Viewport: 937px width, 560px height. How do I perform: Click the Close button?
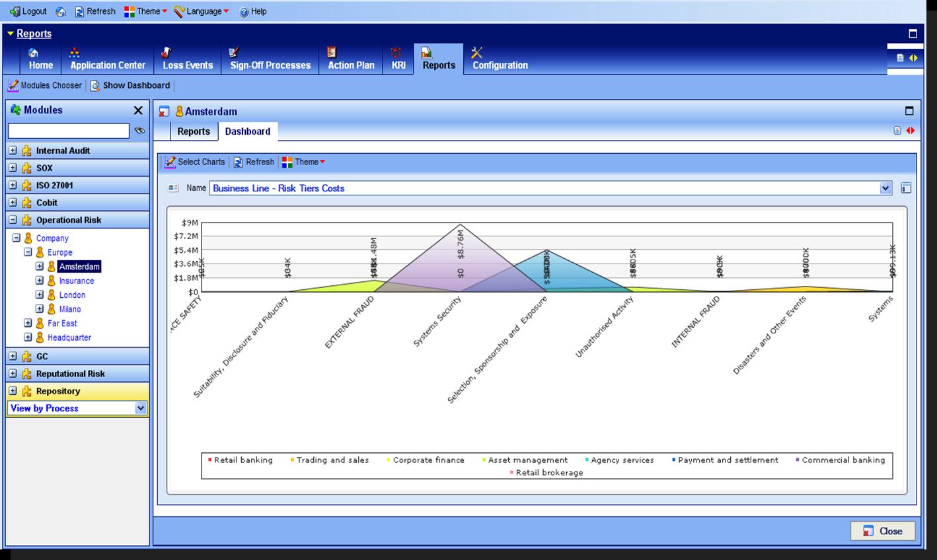[x=883, y=531]
